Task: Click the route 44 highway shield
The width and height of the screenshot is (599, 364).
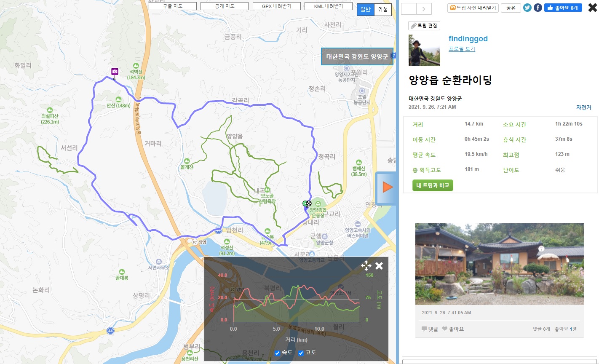Action: 110,331
